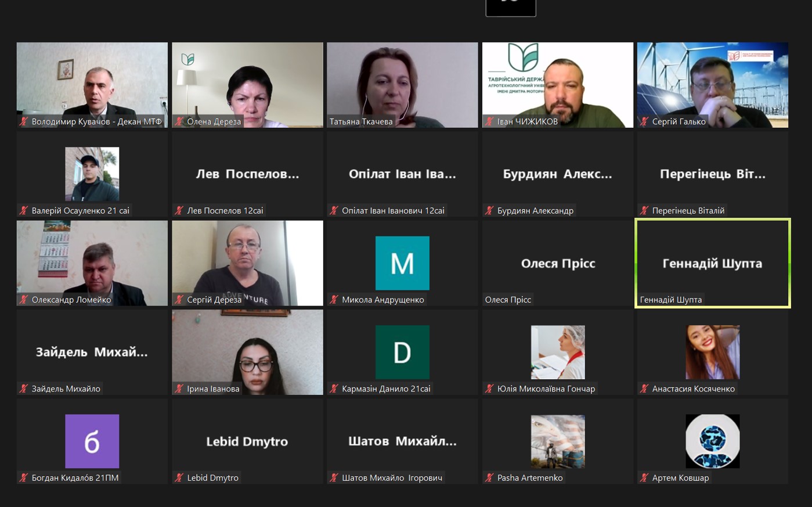This screenshot has height=507, width=812.
Task: Select the teal M avatar of Микола Андрущенко
Action: click(x=402, y=263)
